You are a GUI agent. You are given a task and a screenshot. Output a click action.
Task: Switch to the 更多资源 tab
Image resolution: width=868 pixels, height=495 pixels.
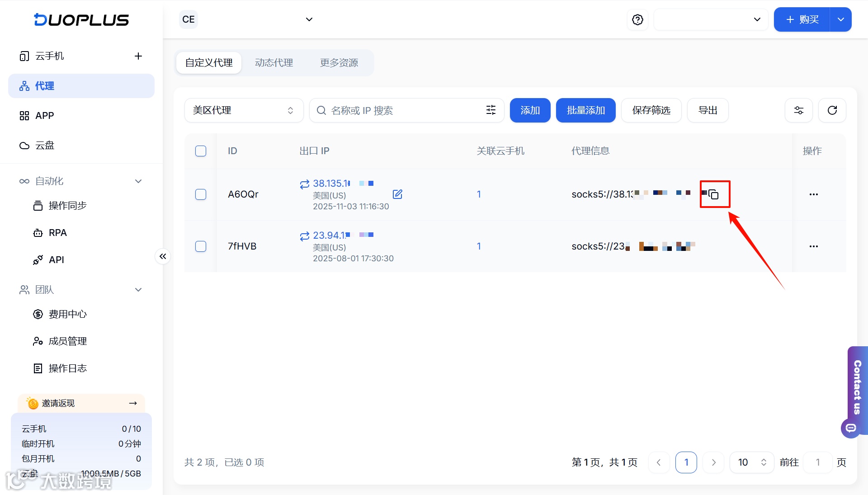pos(339,63)
